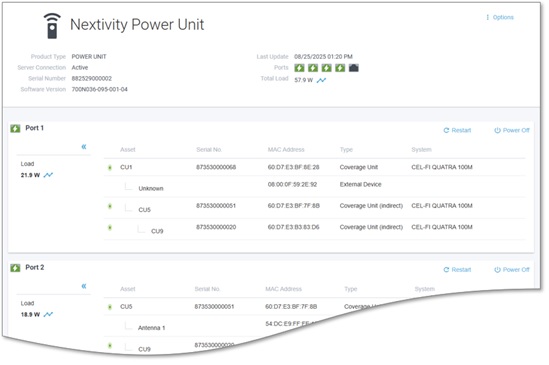Click the Port 2 green power icon
Image resolution: width=549 pixels, height=365 pixels.
point(15,268)
